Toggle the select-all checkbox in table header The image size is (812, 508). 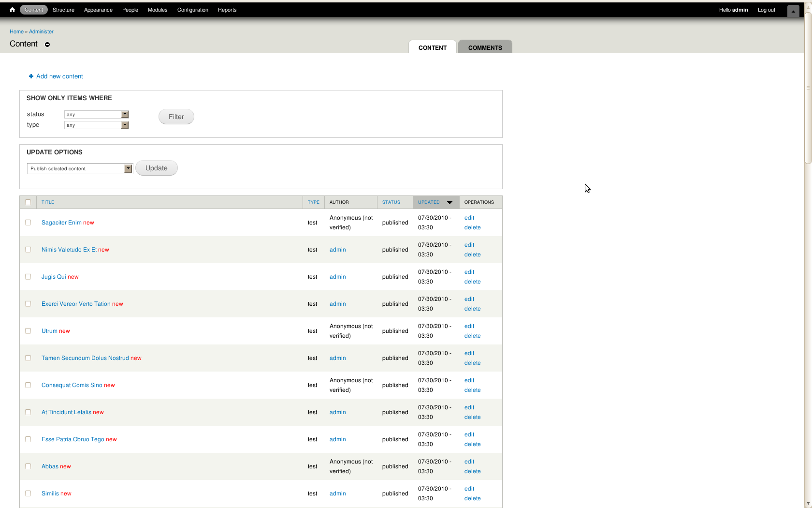[x=28, y=202]
